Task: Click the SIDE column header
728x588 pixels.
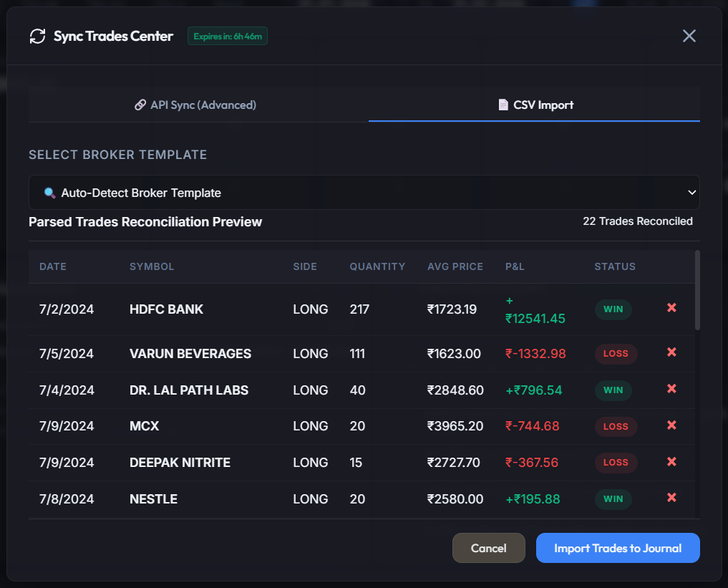Action: pyautogui.click(x=305, y=266)
